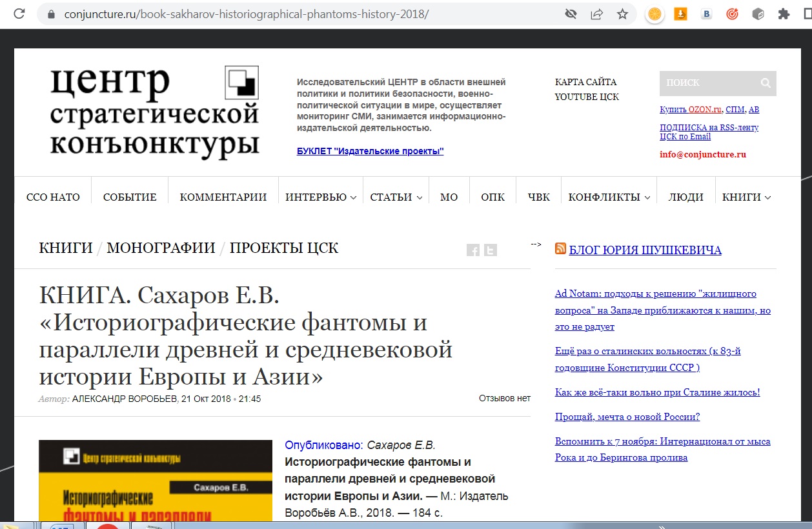Screen dimensions: 812x529
Task: Reload the page using the refresh icon
Action: pos(20,14)
